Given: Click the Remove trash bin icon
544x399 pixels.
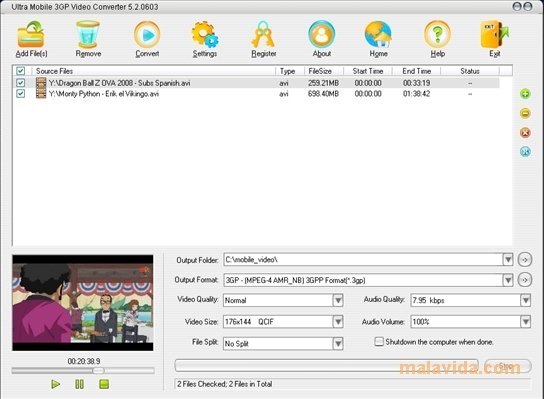Looking at the screenshot, I should (x=88, y=34).
